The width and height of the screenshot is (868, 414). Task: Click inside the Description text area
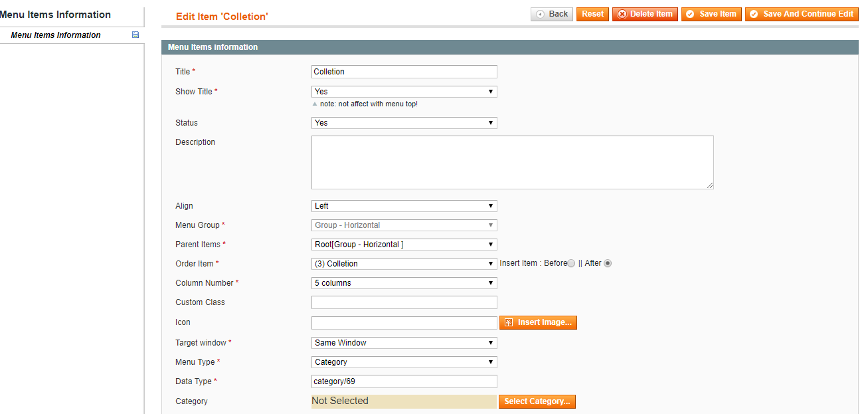[x=513, y=162]
